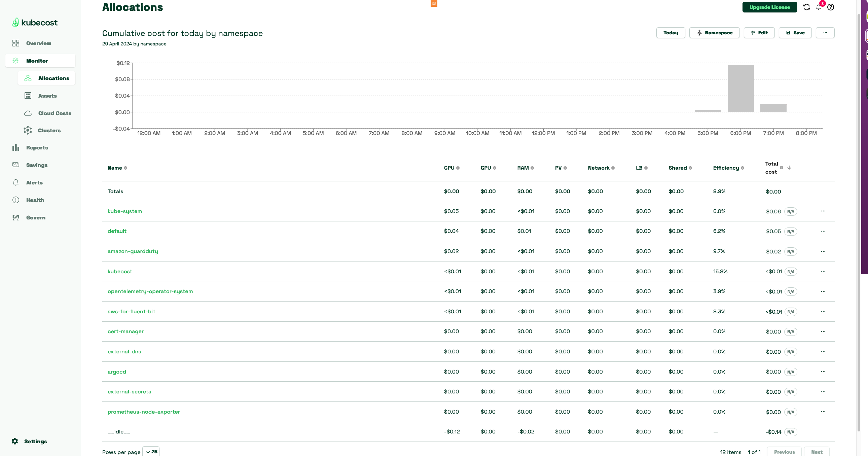Viewport: 868px width, 456px height.
Task: Click the Health icon in sidebar
Action: (x=15, y=199)
